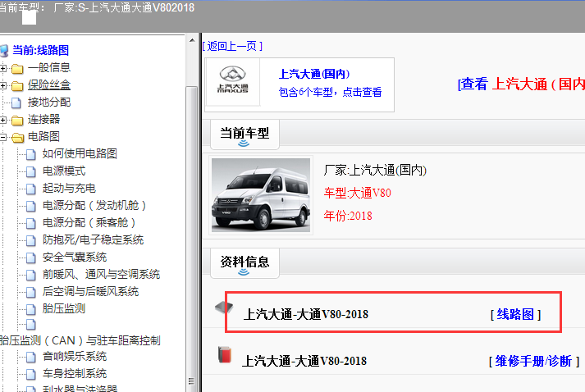Open 如何使用电路图 tree item
This screenshot has height=392, width=585.
click(x=80, y=153)
